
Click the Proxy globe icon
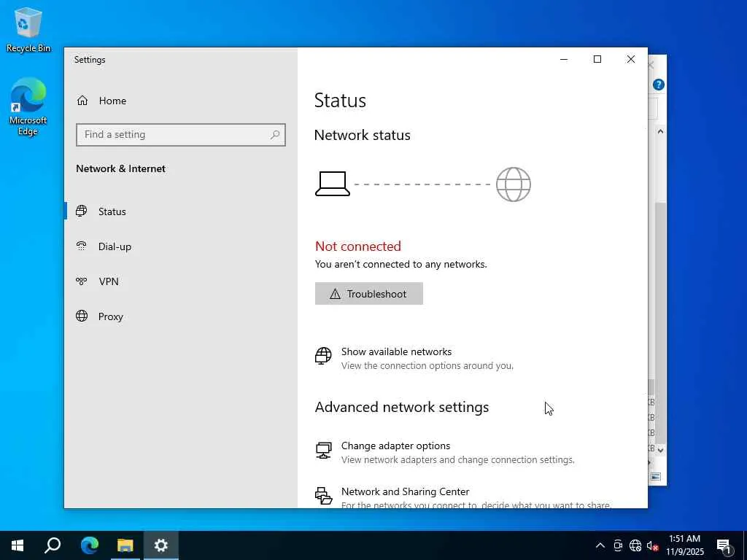82,316
